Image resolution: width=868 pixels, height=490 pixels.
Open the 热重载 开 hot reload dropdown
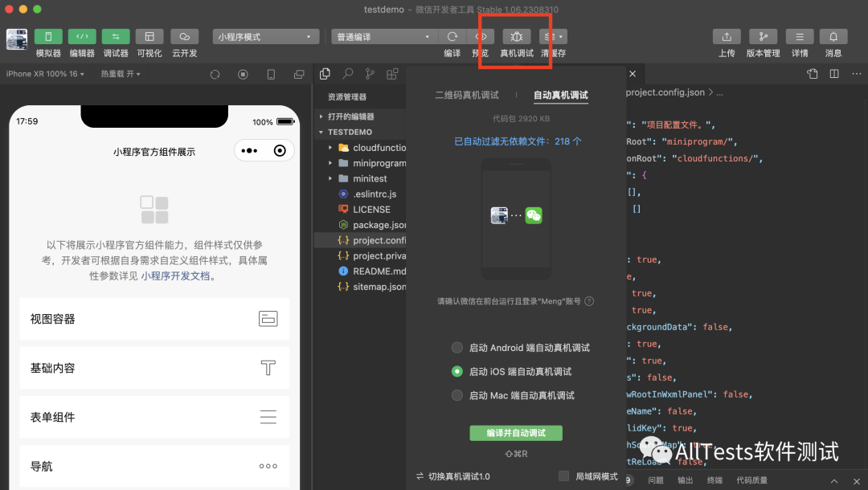120,74
